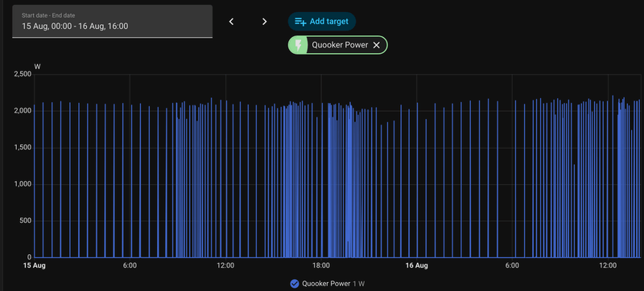The image size is (644, 291).
Task: Click the 2,500 y-axis label
Action: [x=23, y=74]
